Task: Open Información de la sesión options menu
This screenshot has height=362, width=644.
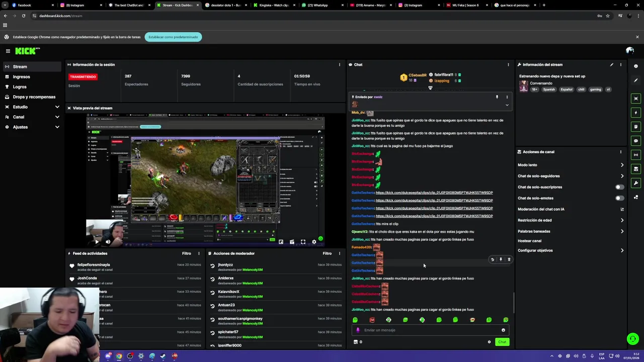Action: (x=339, y=65)
